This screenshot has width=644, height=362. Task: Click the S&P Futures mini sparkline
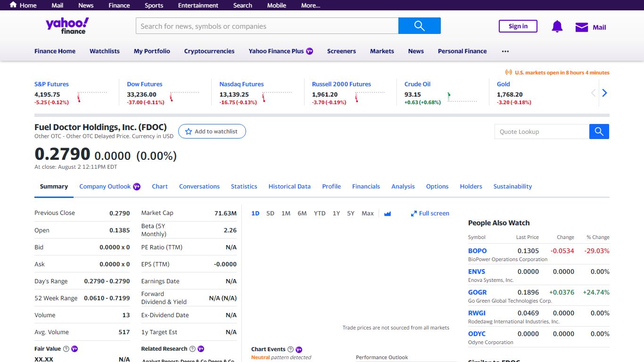[x=92, y=96]
